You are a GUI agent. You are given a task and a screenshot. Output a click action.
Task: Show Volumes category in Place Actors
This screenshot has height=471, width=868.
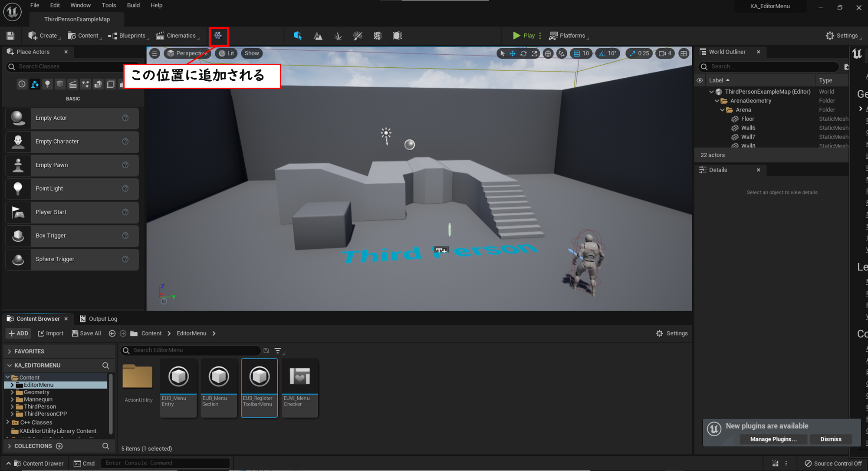click(x=111, y=84)
